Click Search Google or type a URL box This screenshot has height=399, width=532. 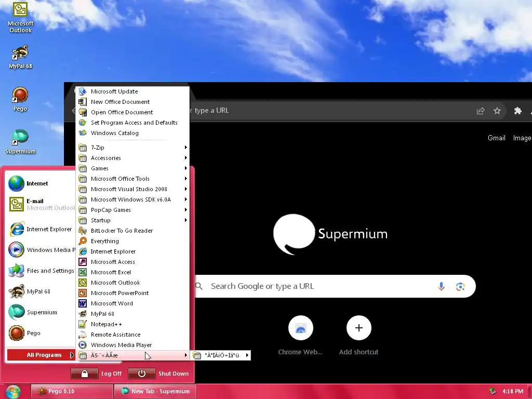(x=334, y=286)
